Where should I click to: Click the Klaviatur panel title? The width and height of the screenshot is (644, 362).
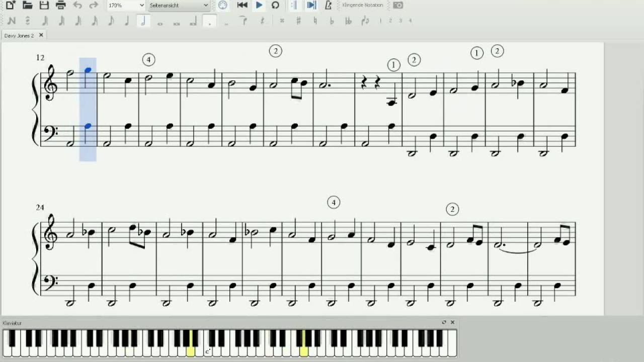[12, 323]
